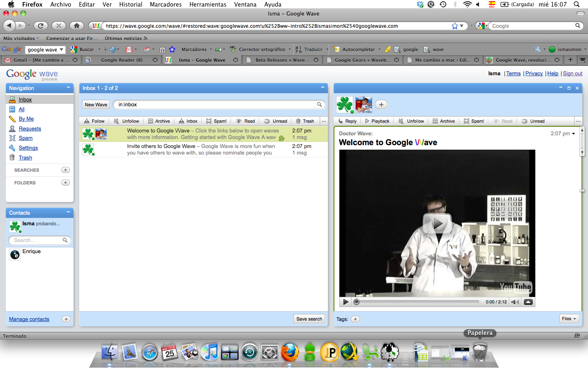
Task: Open the Papelera trash in Dock
Action: 480,352
